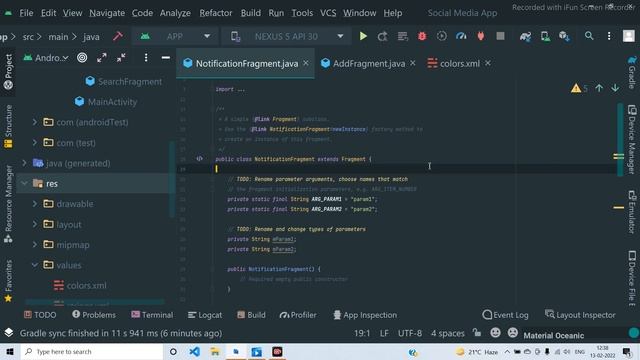Open Project panel options menu
The width and height of the screenshot is (640, 360).
click(146, 58)
